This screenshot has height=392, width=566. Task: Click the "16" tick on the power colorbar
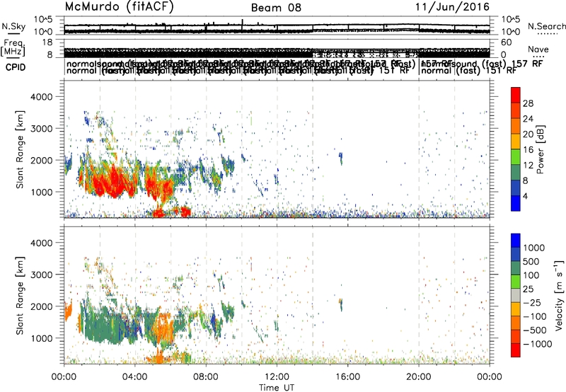point(528,149)
